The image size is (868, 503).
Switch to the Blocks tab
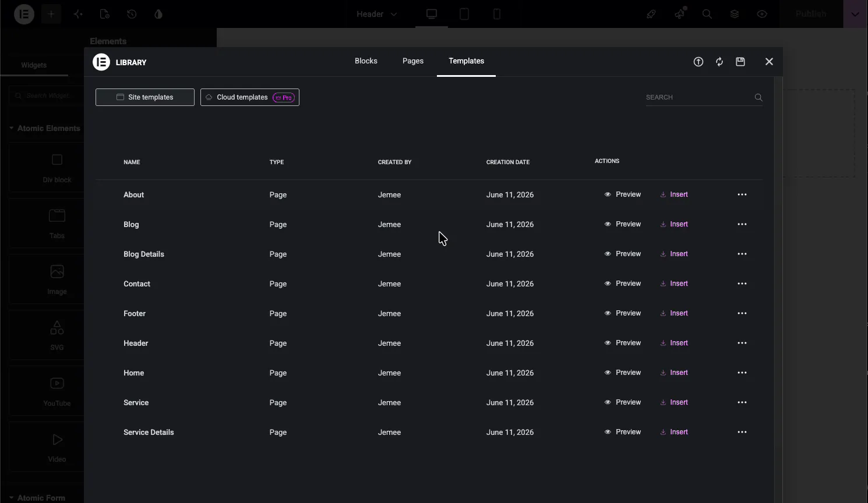click(366, 61)
